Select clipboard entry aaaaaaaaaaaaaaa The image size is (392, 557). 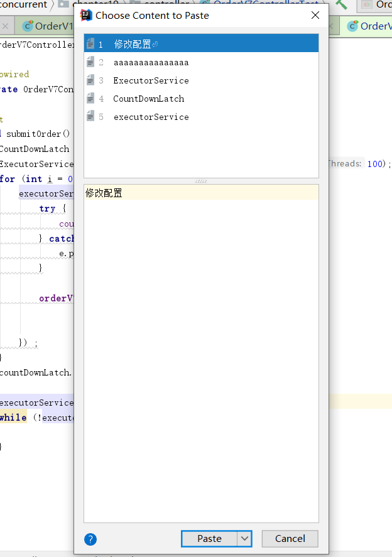point(201,63)
